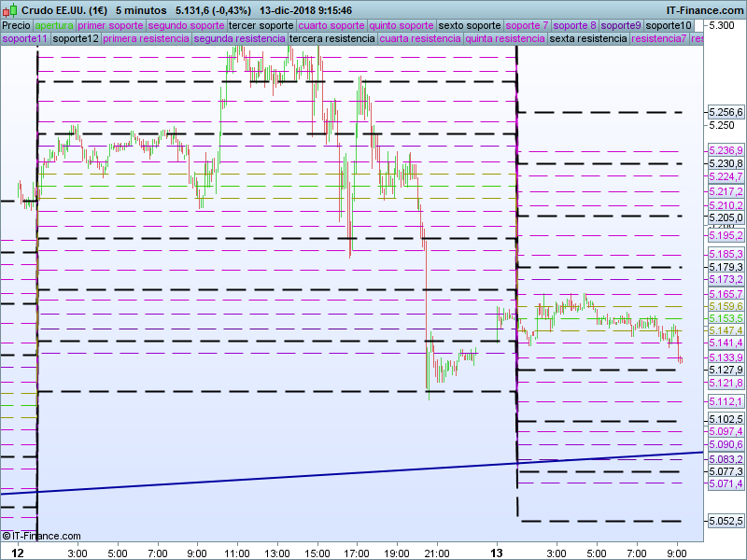Select the segunda resistencia legend label
The image size is (747, 560).
(x=240, y=38)
